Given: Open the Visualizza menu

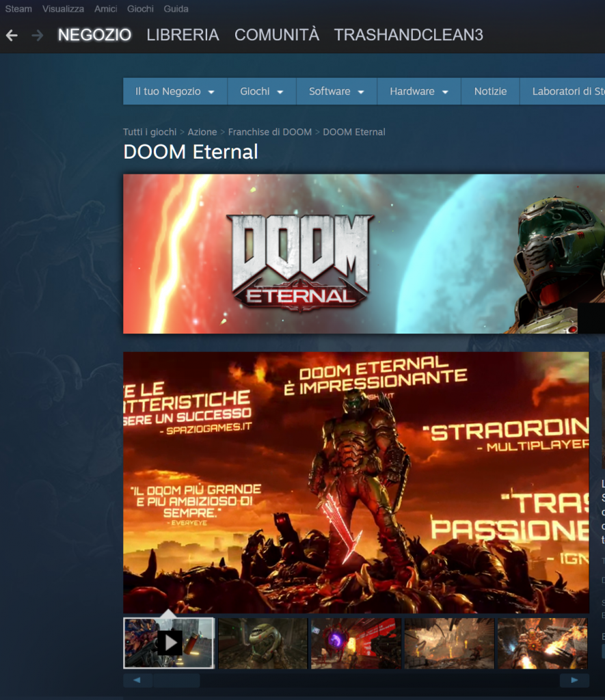Looking at the screenshot, I should pos(63,9).
